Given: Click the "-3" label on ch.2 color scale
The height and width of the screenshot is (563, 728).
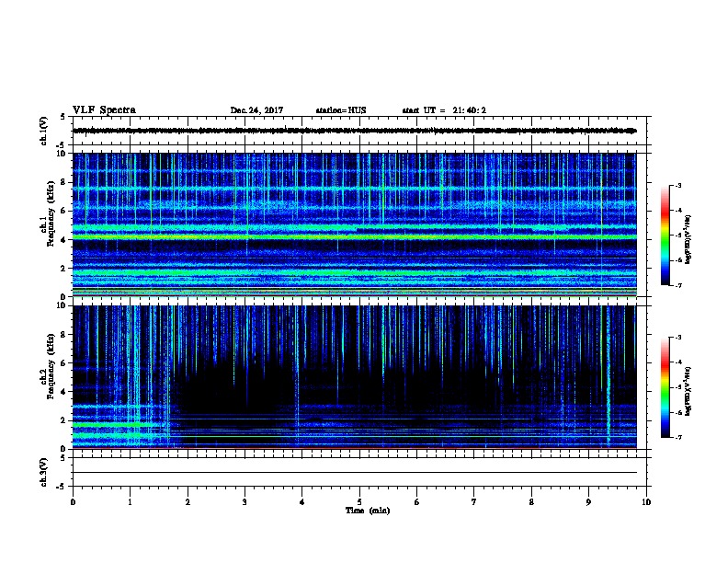Looking at the screenshot, I should pos(677,338).
